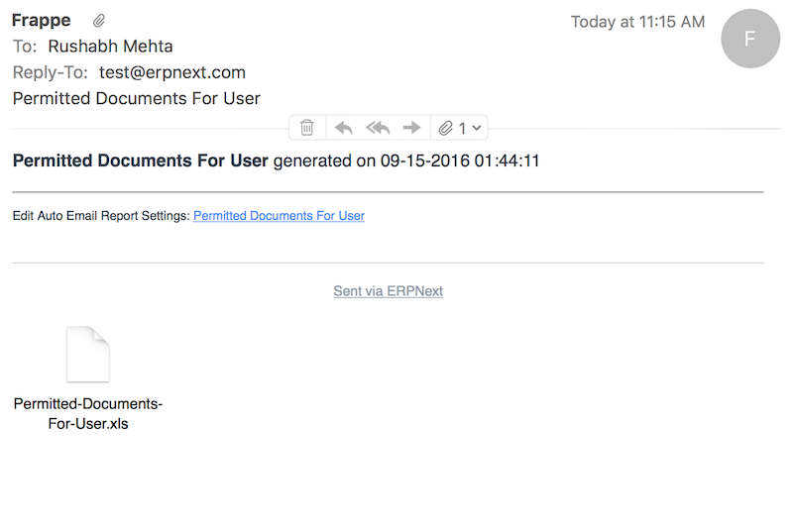Select the sender name Frappe
793x532 pixels.
click(x=41, y=21)
